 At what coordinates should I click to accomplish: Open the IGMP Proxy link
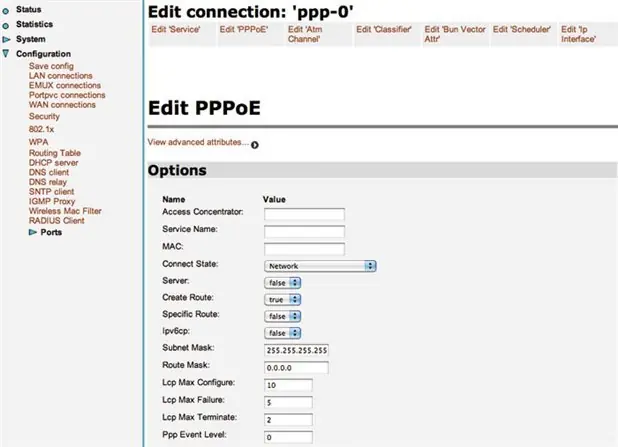pyautogui.click(x=52, y=201)
